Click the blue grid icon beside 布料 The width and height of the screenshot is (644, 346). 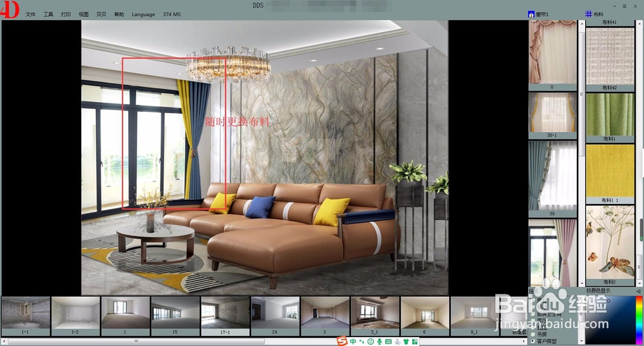589,14
